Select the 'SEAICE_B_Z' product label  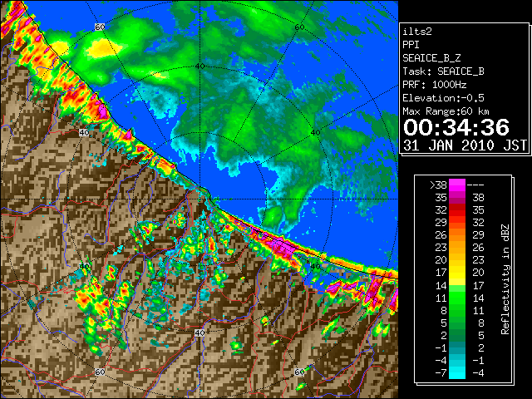point(431,58)
